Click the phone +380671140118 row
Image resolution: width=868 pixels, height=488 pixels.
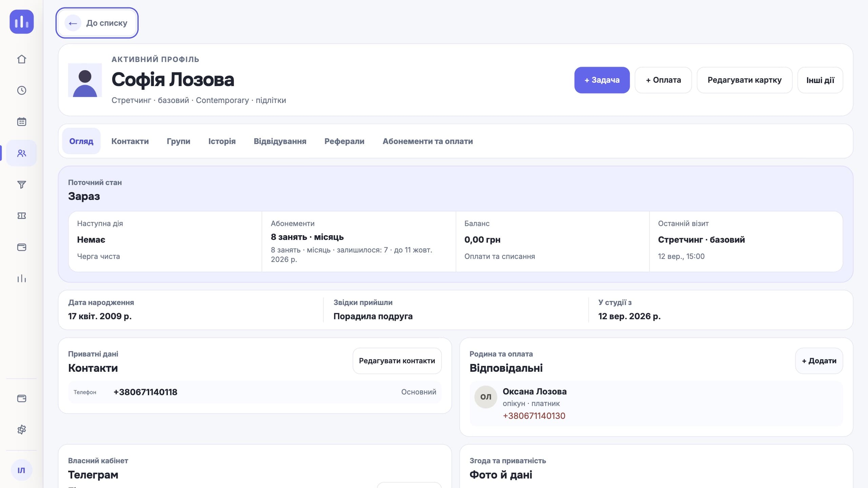click(x=255, y=392)
